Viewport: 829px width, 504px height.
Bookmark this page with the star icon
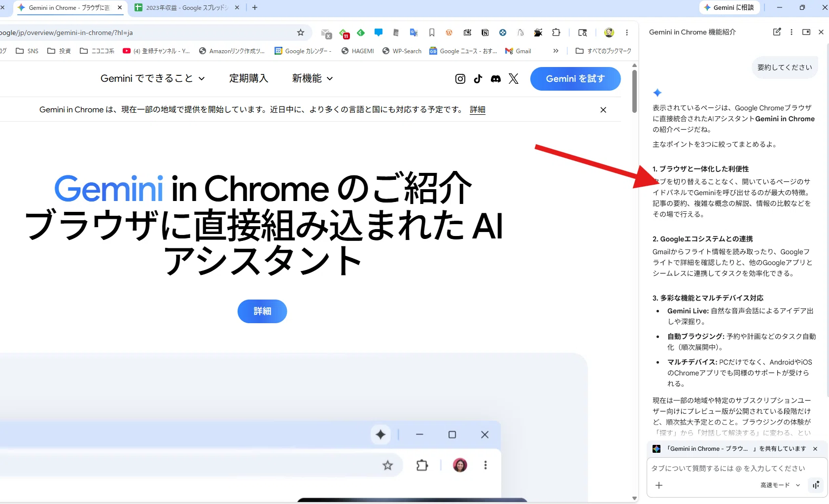click(x=301, y=33)
